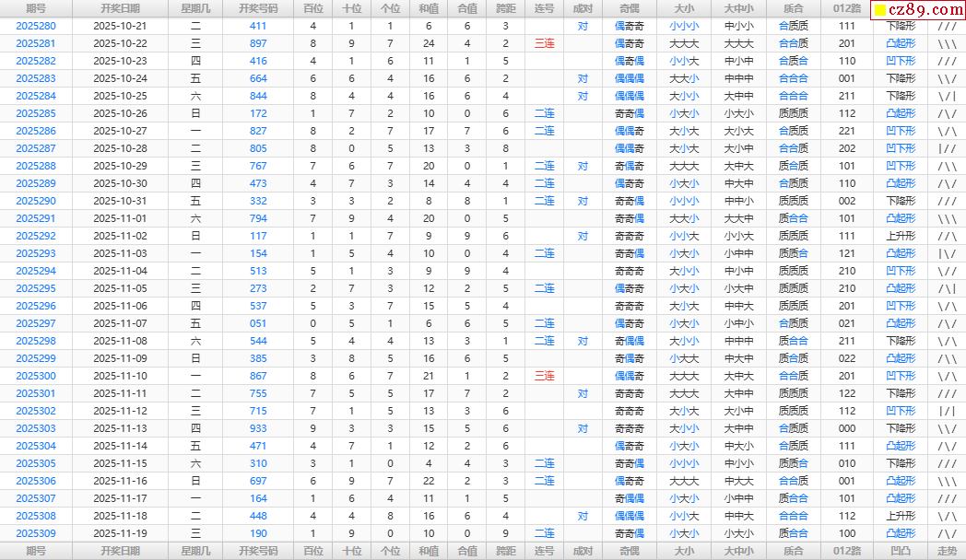Click 012路 value 221 in row 2025286
This screenshot has height=560, width=966.
(846, 131)
